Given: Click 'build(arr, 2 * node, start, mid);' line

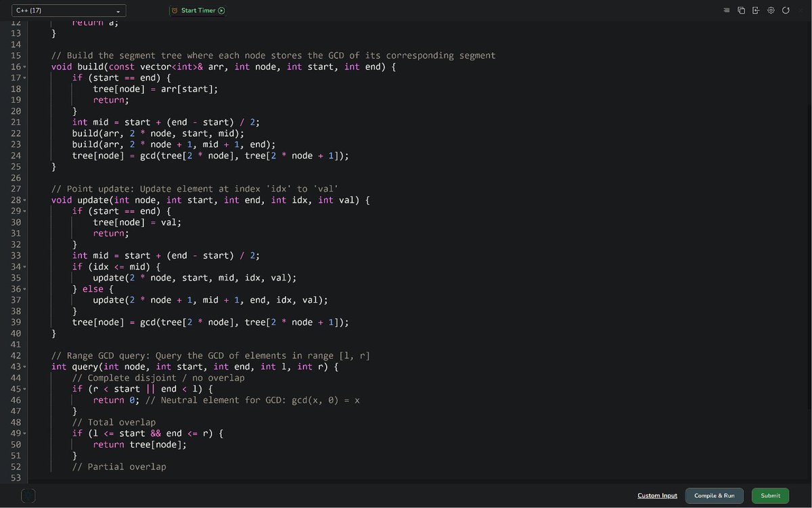Looking at the screenshot, I should tap(158, 133).
